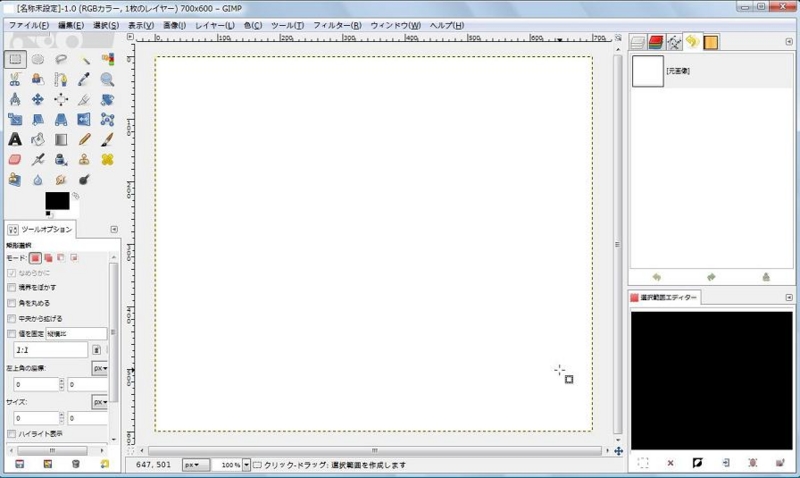
Task: Select the Cage Transform tool
Action: (x=107, y=119)
